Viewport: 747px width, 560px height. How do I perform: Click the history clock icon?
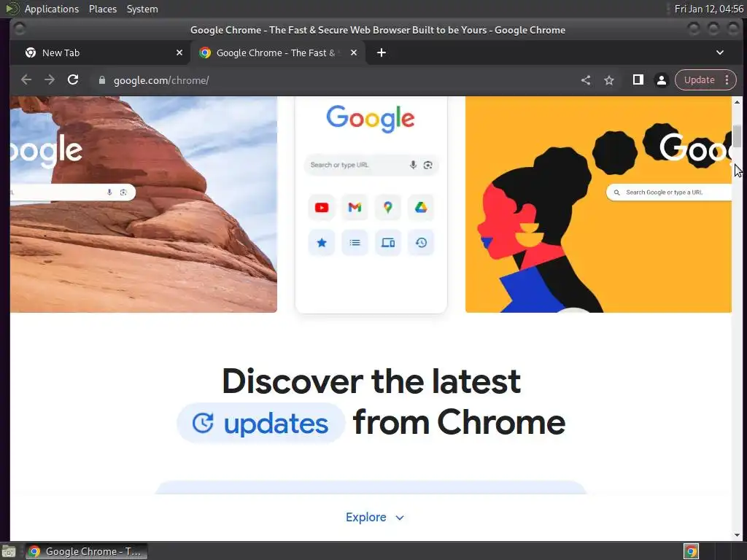[421, 243]
